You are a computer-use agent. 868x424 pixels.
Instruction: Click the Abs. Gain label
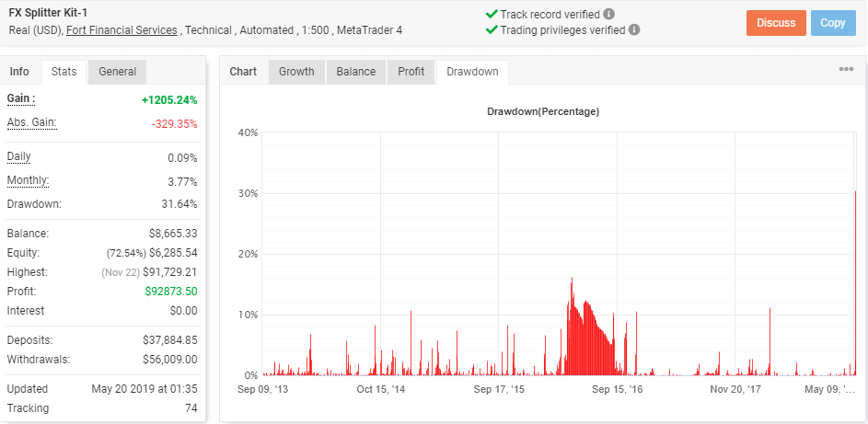pos(31,123)
